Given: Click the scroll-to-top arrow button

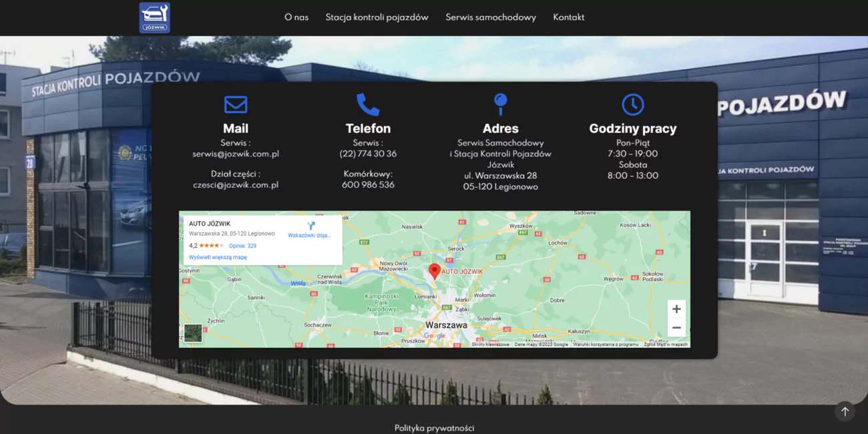Looking at the screenshot, I should pyautogui.click(x=845, y=411).
